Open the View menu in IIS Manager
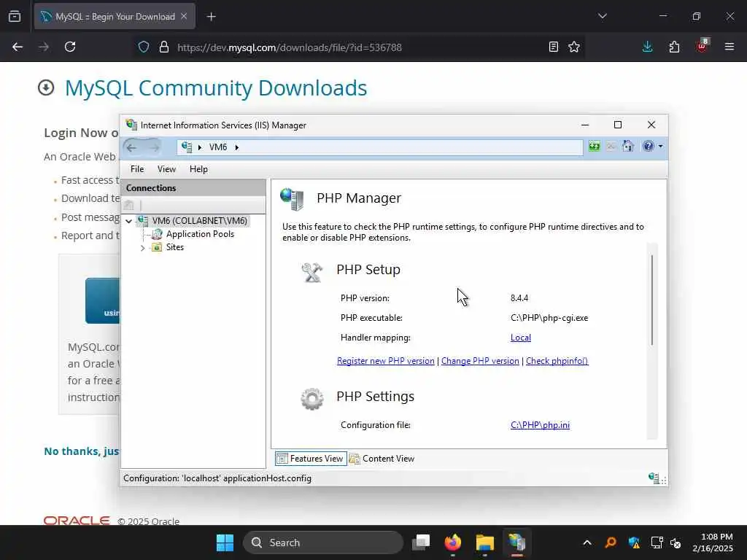Screen dimensions: 747x560 click(x=167, y=169)
